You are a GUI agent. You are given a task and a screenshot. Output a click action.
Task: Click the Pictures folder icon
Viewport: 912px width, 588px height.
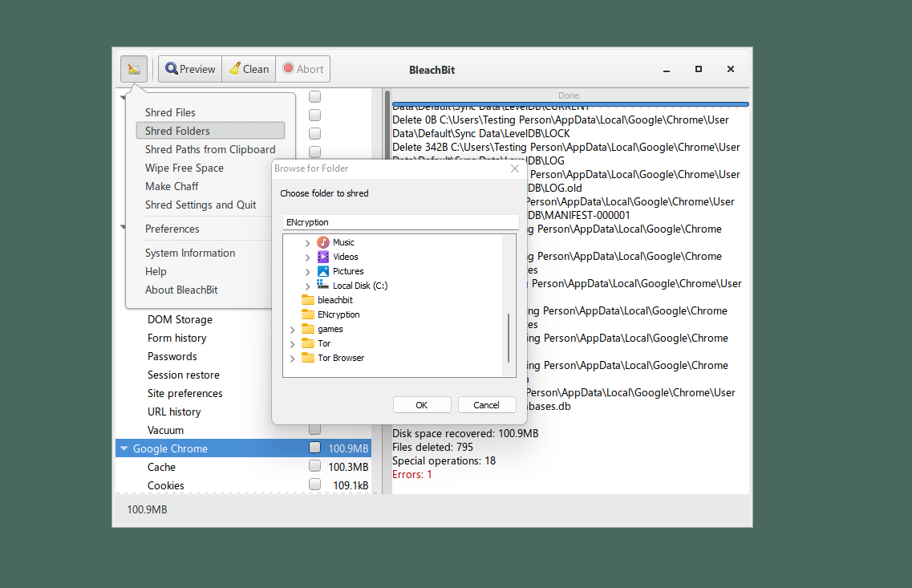322,271
